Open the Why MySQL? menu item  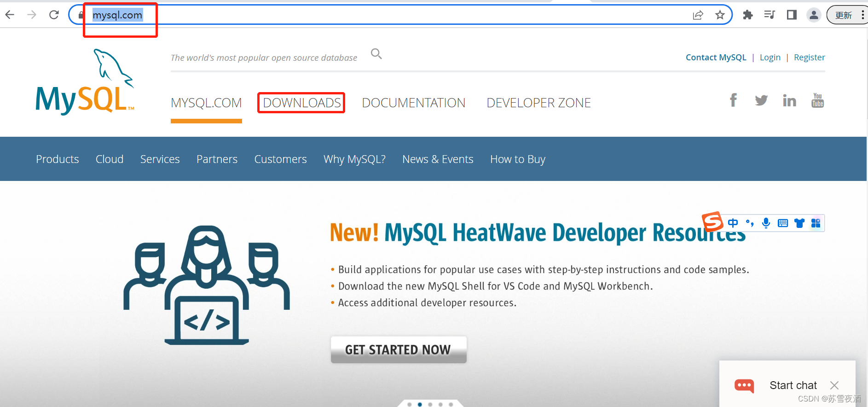click(x=354, y=159)
